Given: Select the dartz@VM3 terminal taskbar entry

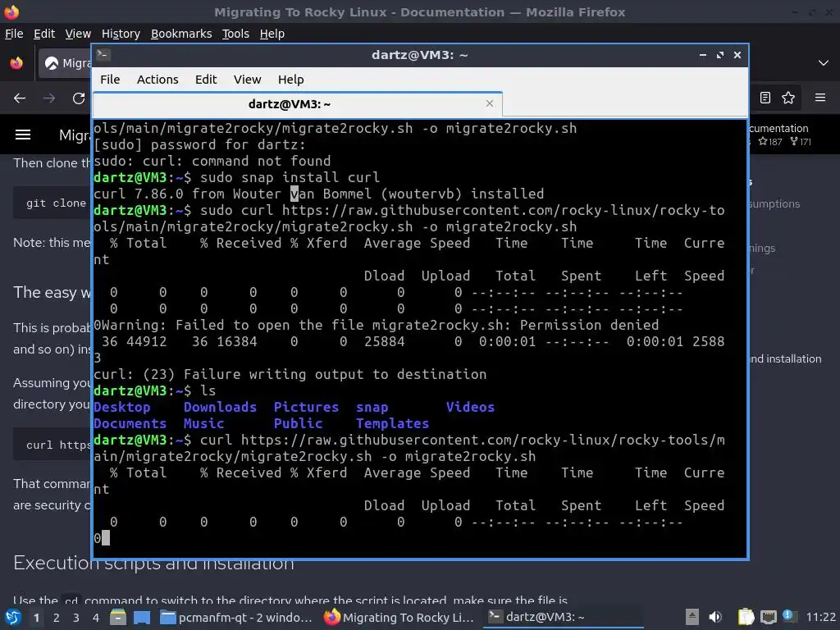Looking at the screenshot, I should (x=563, y=618).
